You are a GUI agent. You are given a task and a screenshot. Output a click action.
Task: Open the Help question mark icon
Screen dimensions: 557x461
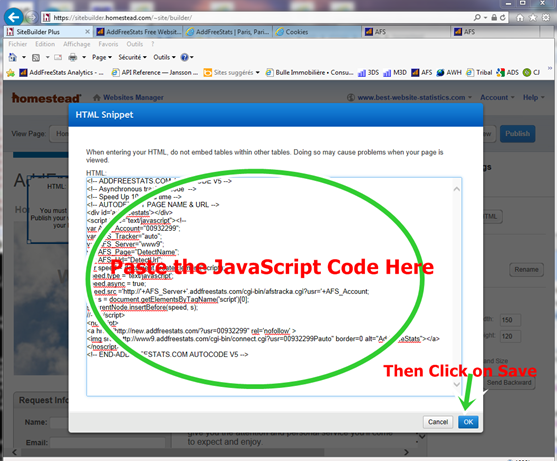184,57
